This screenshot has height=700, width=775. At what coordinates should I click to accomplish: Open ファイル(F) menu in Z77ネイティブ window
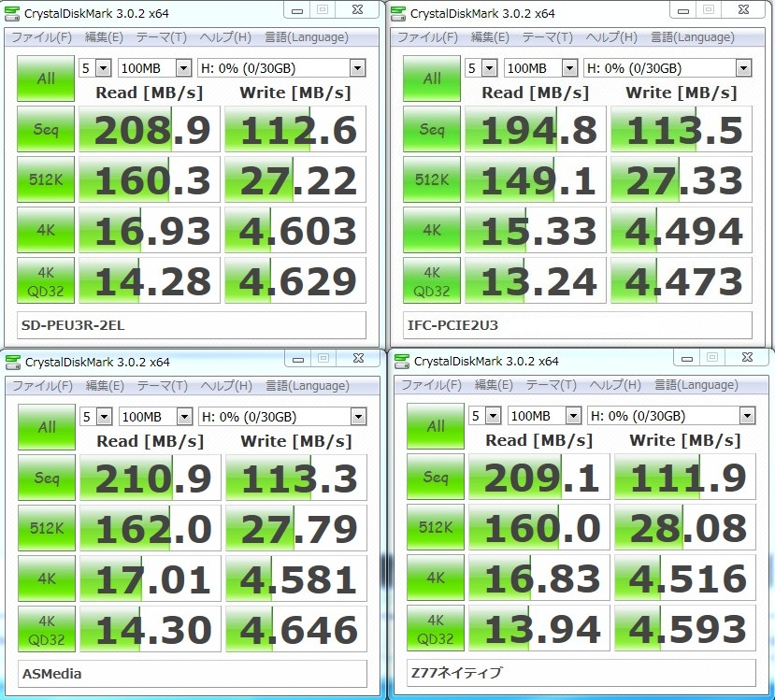[x=431, y=385]
